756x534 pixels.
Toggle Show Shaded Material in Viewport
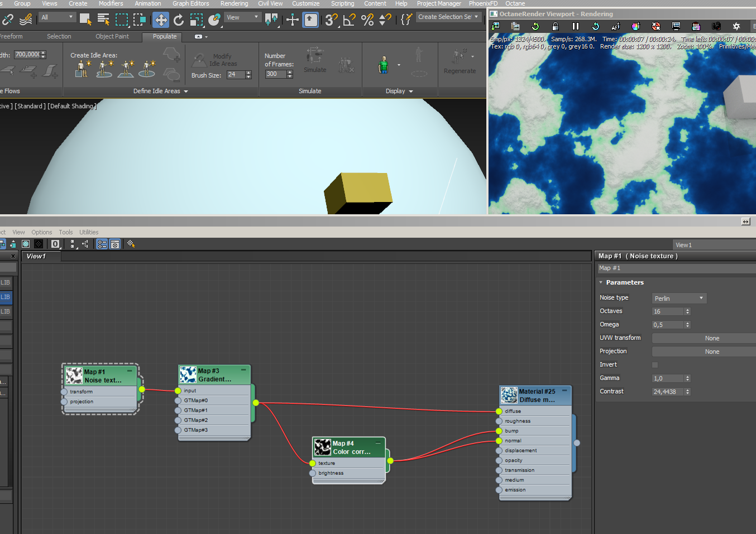26,244
